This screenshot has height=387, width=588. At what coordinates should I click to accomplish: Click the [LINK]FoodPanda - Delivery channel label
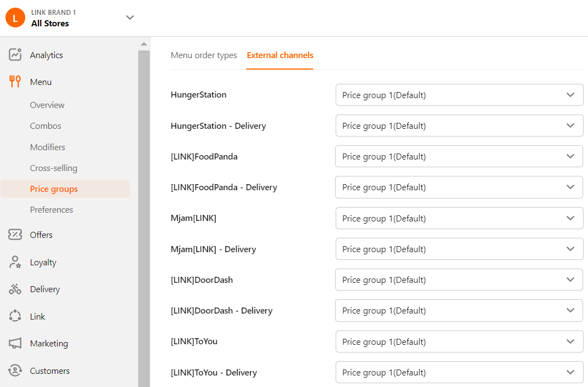224,187
